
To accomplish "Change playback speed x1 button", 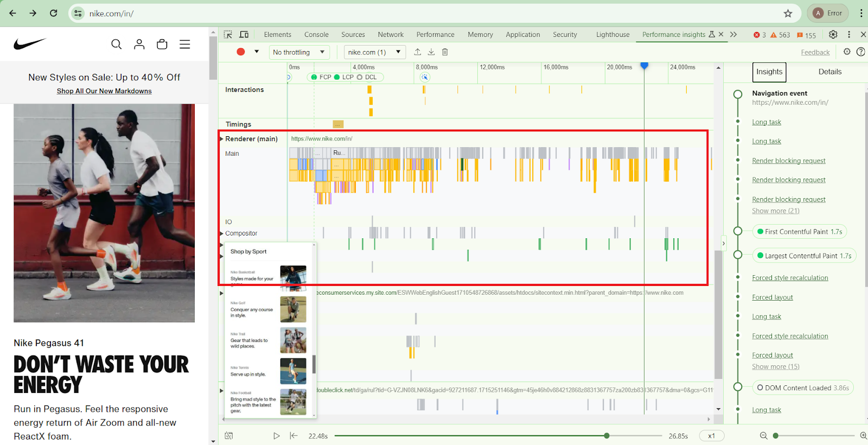I will click(711, 436).
